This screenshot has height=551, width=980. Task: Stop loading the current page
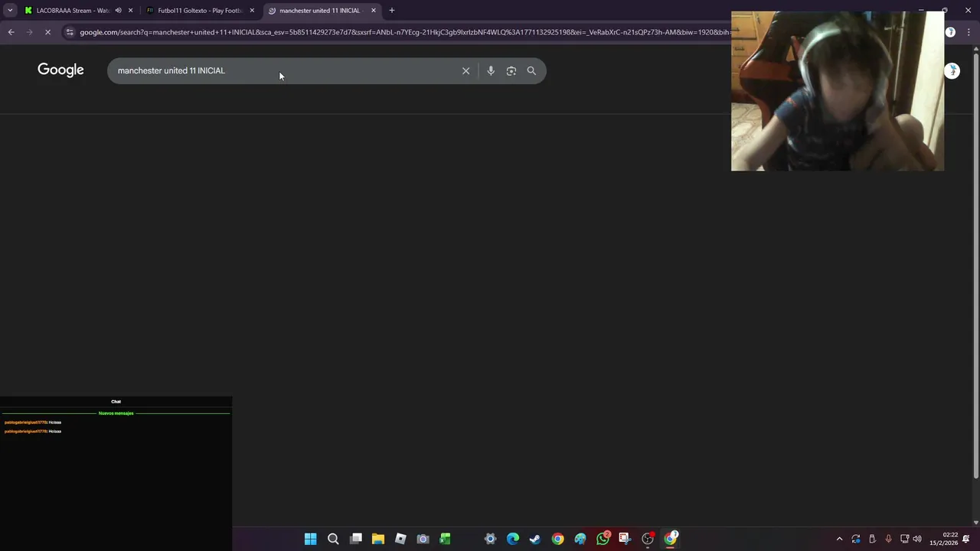tap(47, 32)
